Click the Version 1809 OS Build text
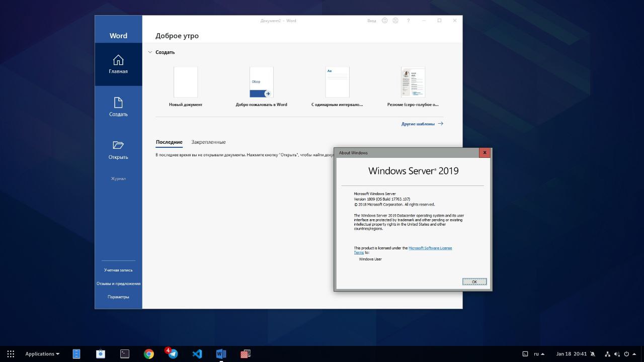 [x=382, y=199]
